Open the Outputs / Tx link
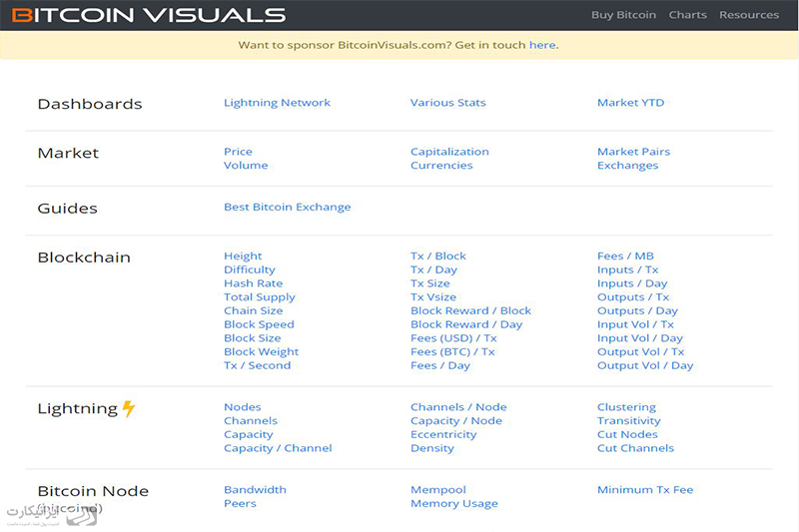The width and height of the screenshot is (799, 532). (x=633, y=297)
